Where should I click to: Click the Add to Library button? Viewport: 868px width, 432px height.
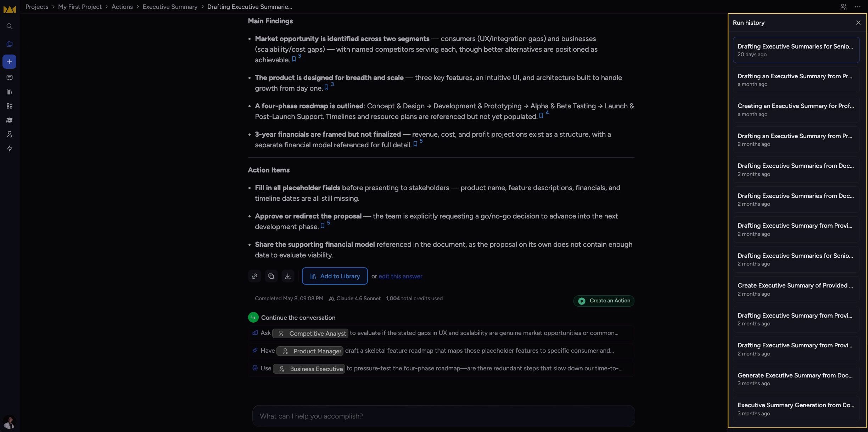click(335, 276)
